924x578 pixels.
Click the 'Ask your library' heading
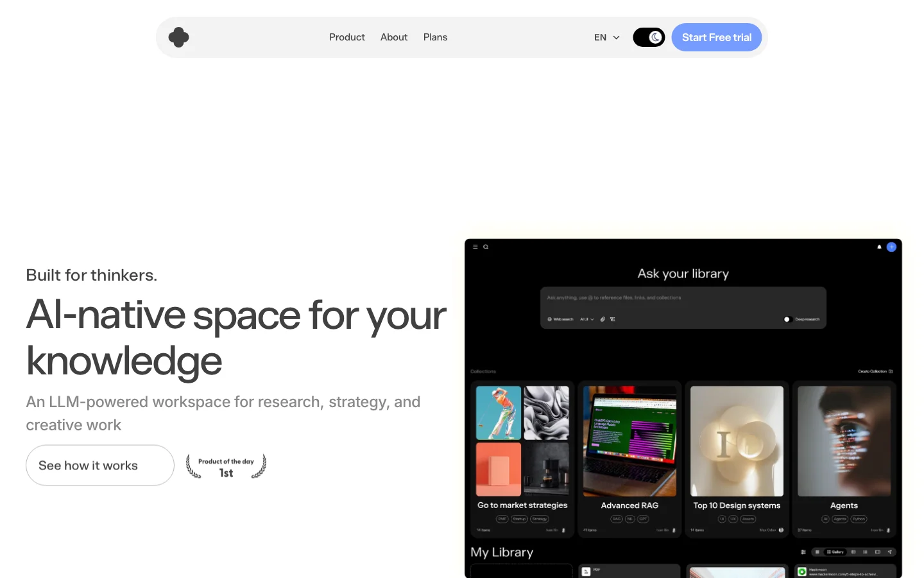pyautogui.click(x=683, y=274)
